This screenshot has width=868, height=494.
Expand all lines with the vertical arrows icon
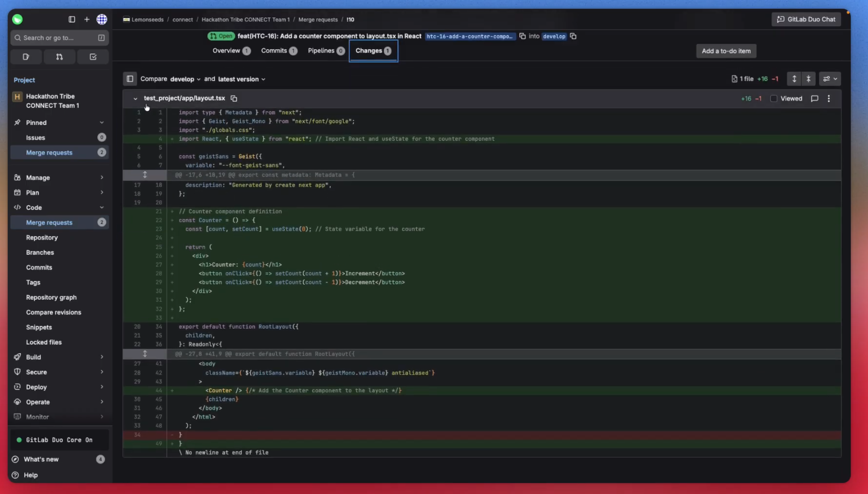coord(794,79)
